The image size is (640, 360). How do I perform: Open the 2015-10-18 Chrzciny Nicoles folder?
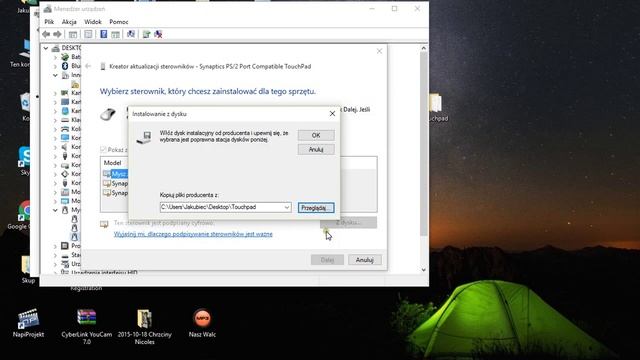coord(144,327)
